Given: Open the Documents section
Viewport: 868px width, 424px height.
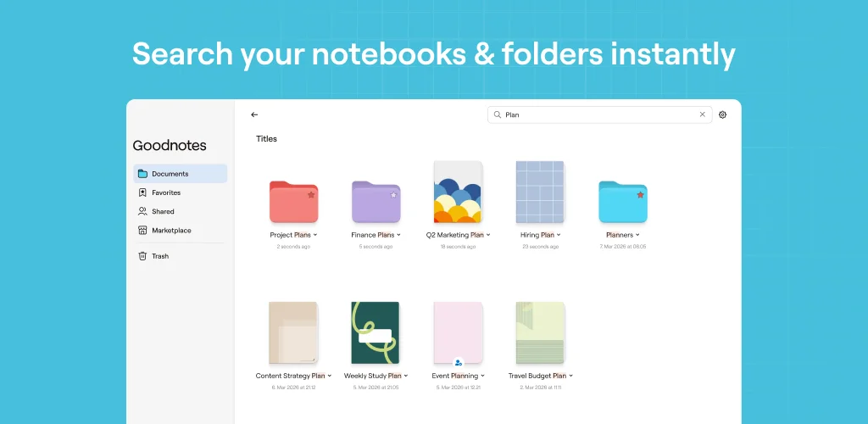Looking at the screenshot, I should (x=180, y=174).
